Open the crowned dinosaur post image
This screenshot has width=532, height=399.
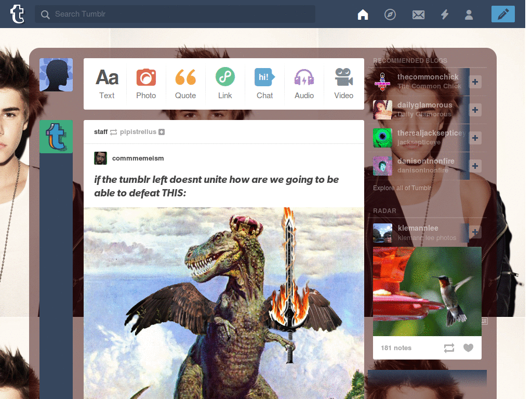pyautogui.click(x=224, y=303)
